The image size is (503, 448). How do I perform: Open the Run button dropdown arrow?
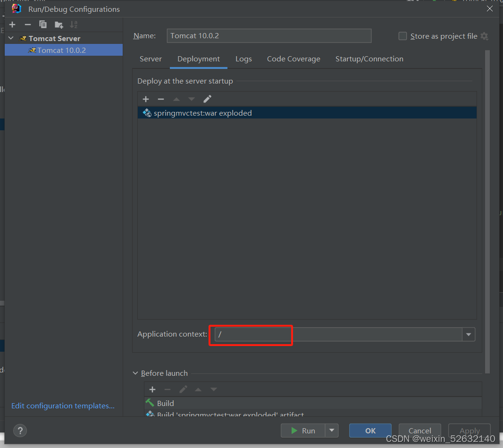[x=332, y=431]
